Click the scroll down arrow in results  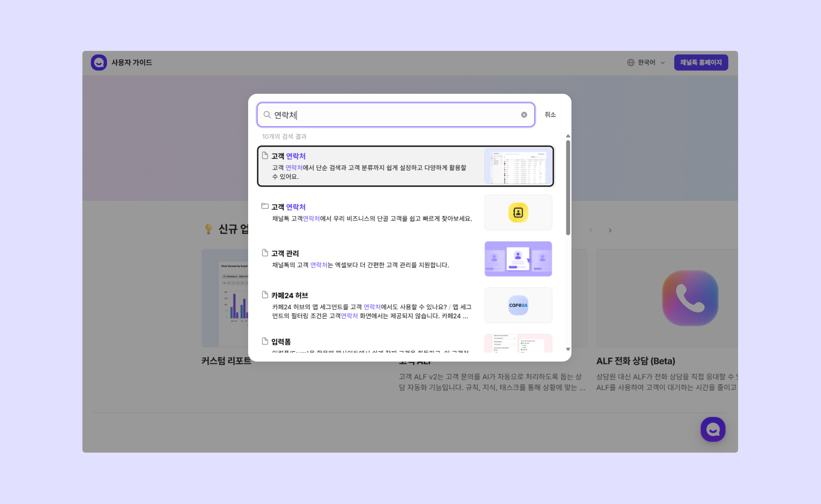[x=568, y=349]
